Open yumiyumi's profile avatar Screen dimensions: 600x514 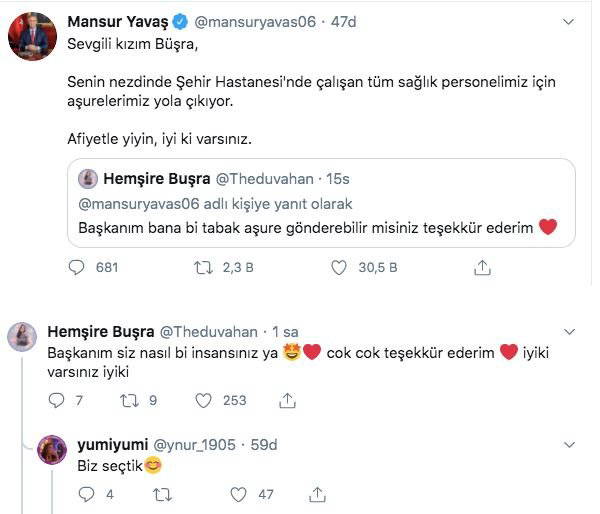52,449
